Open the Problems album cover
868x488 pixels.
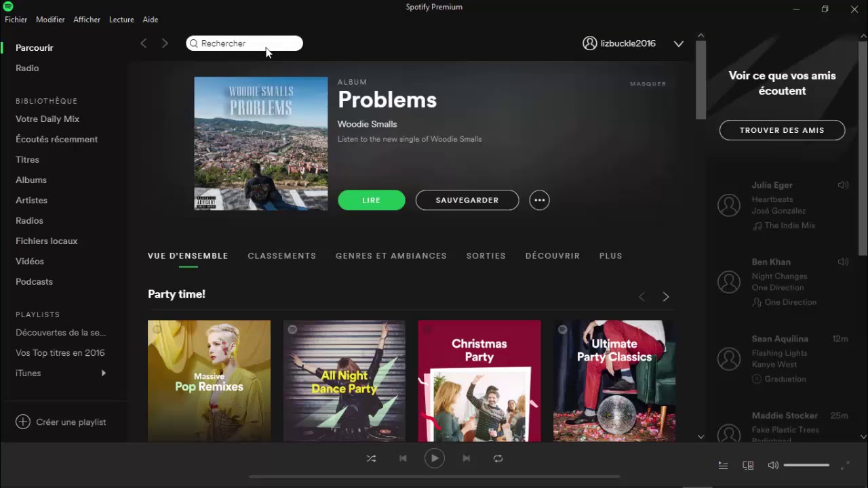(x=261, y=143)
